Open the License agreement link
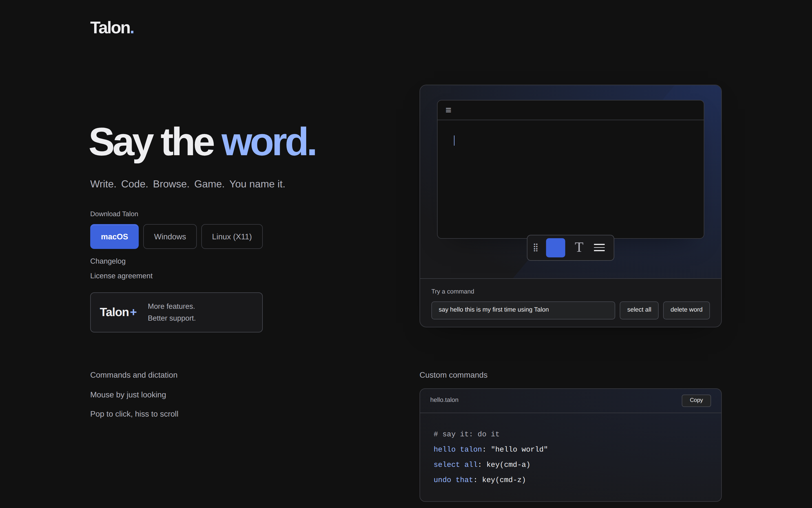Screen dimensions: 812x508 pos(121,276)
